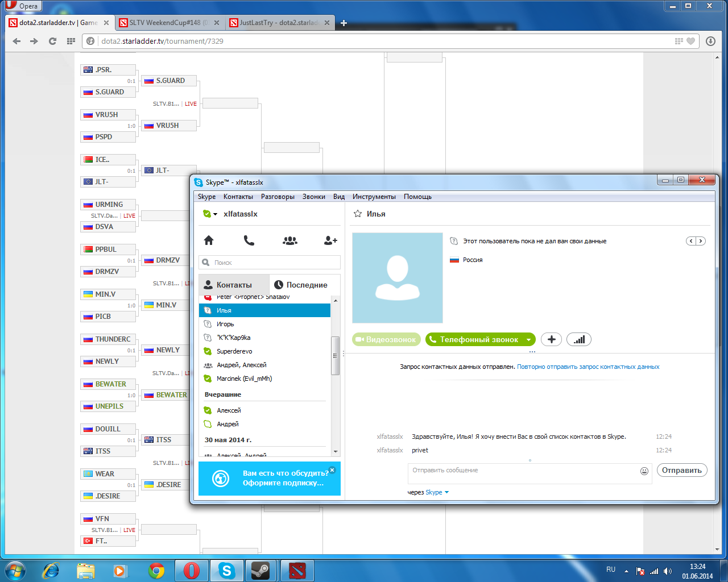728x582 pixels.
Task: Open the Разговоры menu
Action: pos(278,197)
